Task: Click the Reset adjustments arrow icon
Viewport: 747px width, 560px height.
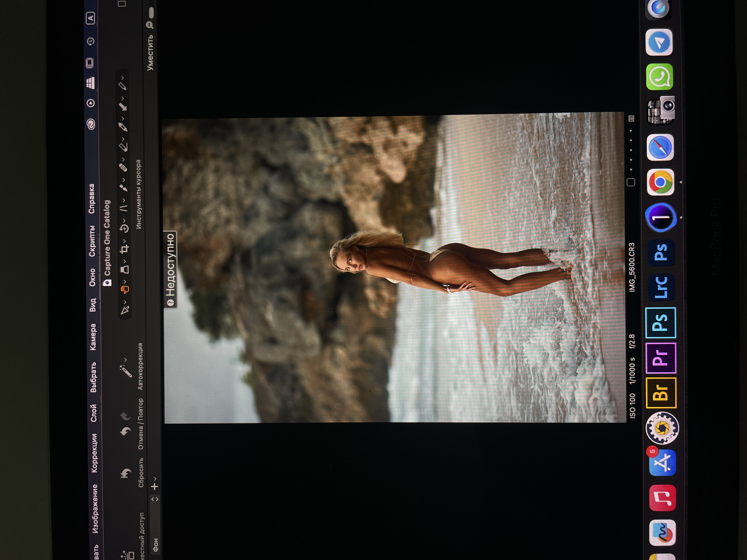Action: pos(126,473)
